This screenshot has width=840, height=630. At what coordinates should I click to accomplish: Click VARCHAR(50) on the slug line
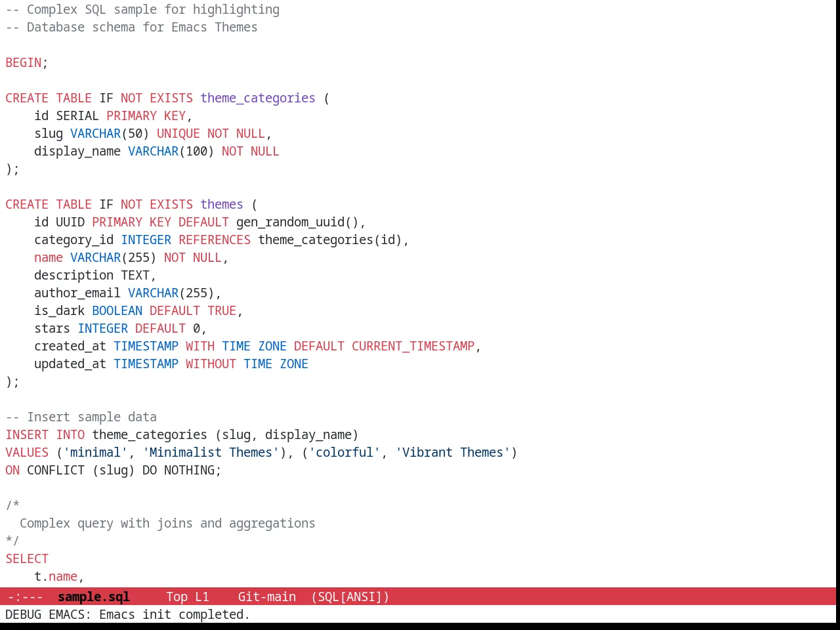point(110,133)
